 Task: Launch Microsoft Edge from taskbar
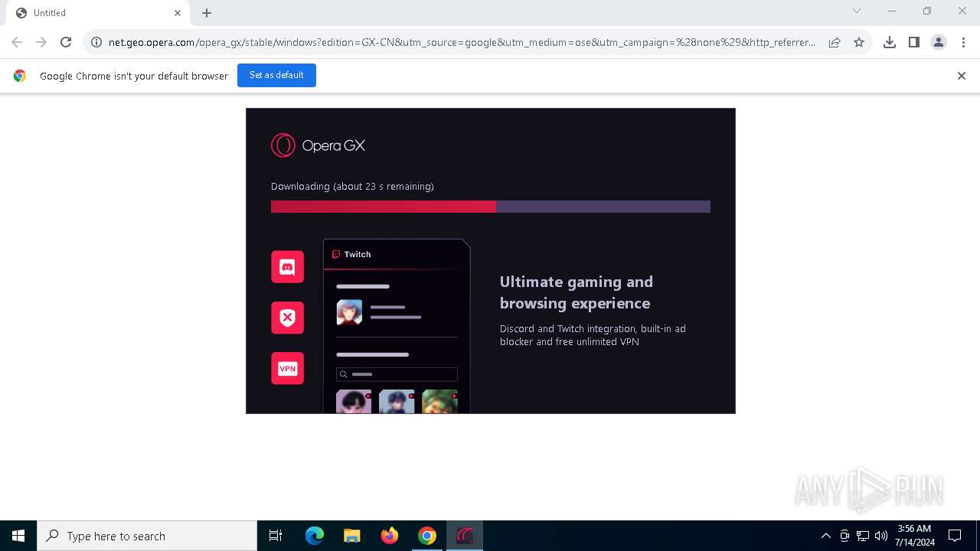point(315,536)
